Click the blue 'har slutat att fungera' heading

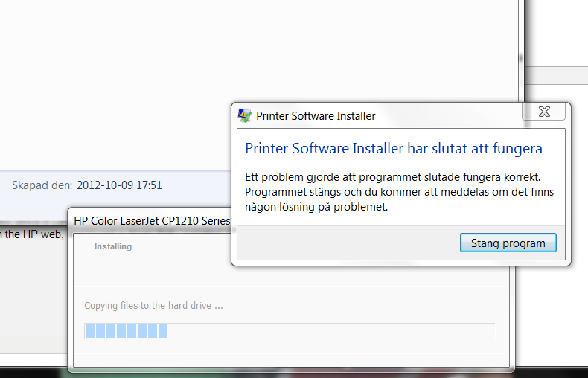[x=394, y=149]
